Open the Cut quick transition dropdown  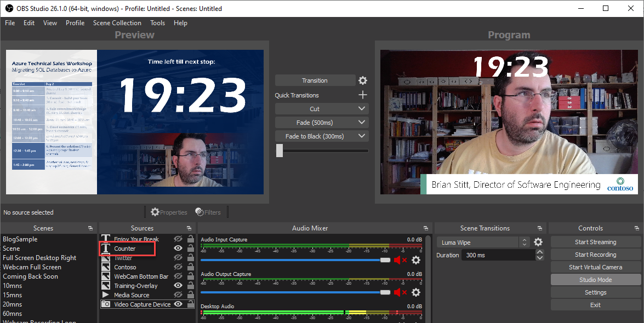click(362, 108)
